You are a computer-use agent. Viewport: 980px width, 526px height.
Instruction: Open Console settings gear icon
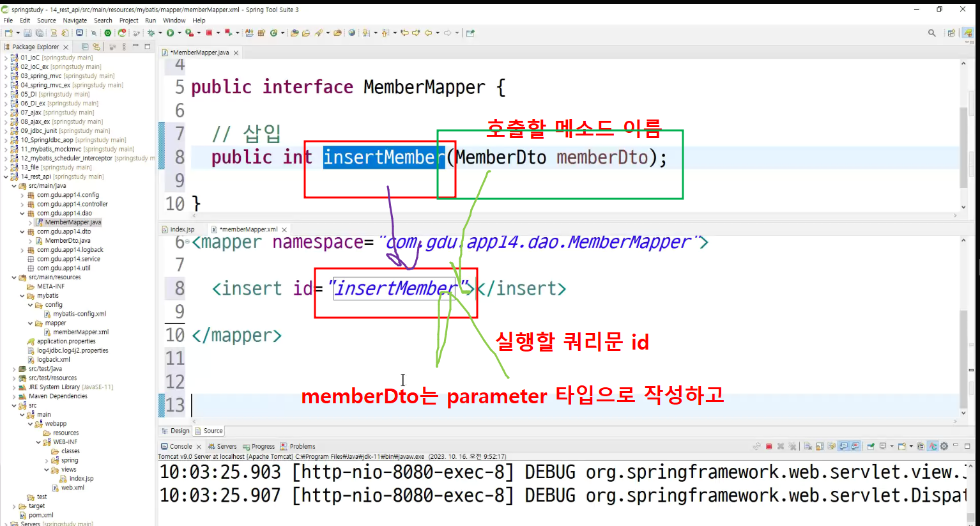coord(944,446)
